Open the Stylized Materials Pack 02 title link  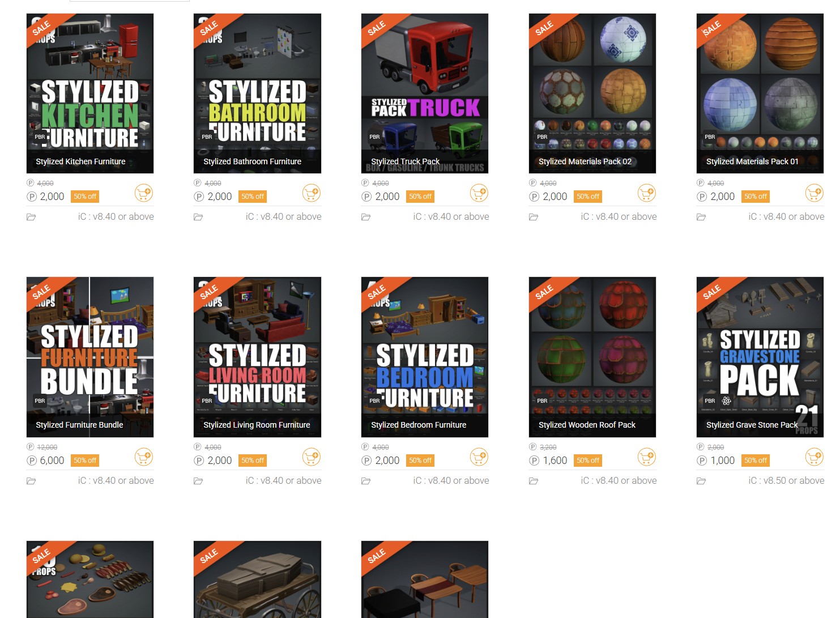click(586, 161)
